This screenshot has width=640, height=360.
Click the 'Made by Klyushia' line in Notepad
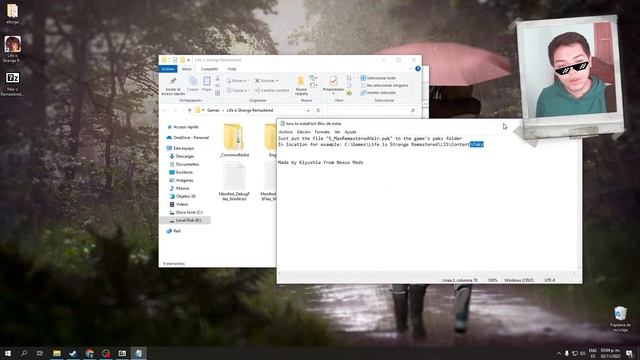click(320, 162)
